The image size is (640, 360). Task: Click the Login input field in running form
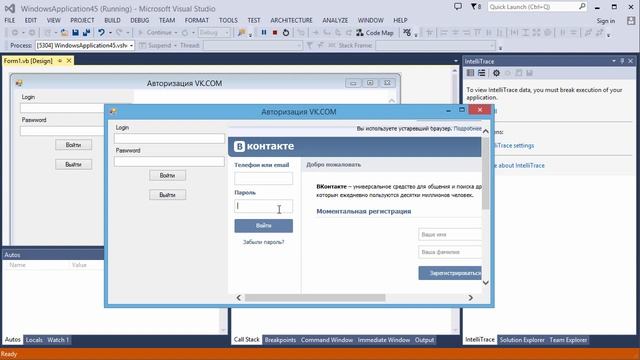[169, 138]
